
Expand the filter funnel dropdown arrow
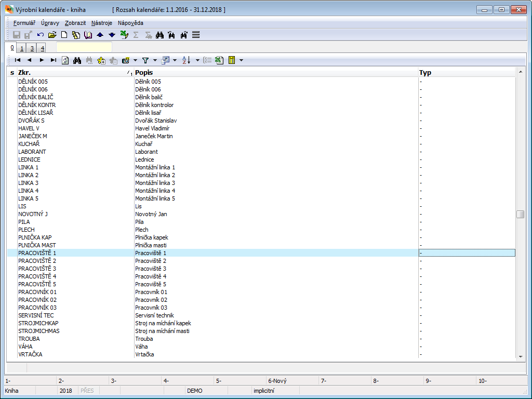(155, 61)
